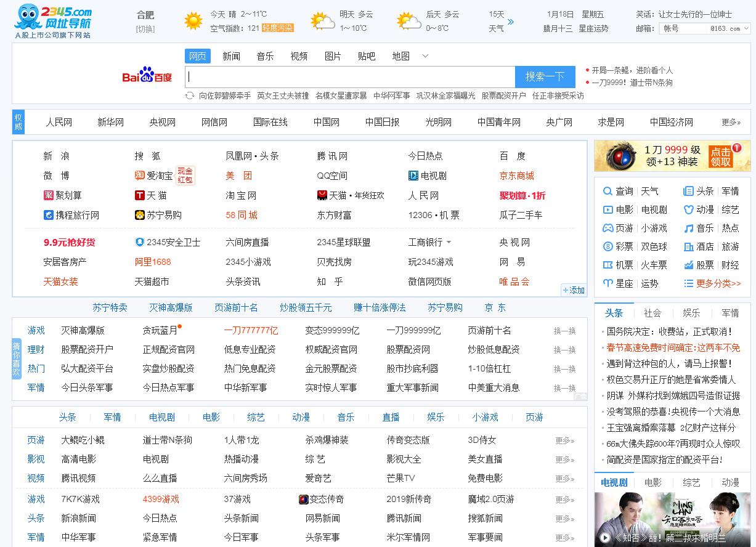The width and height of the screenshot is (756, 547).
Task: Select the 新闻 search tab
Action: [x=232, y=56]
